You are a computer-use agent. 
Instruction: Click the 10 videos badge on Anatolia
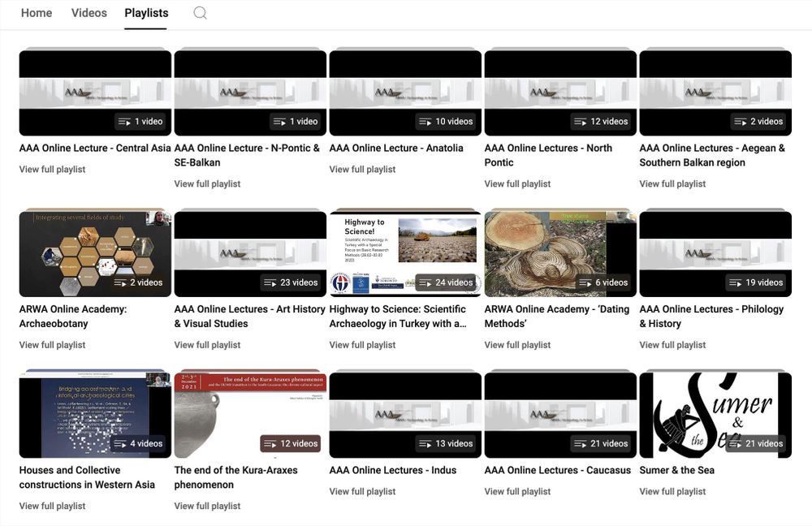(446, 122)
